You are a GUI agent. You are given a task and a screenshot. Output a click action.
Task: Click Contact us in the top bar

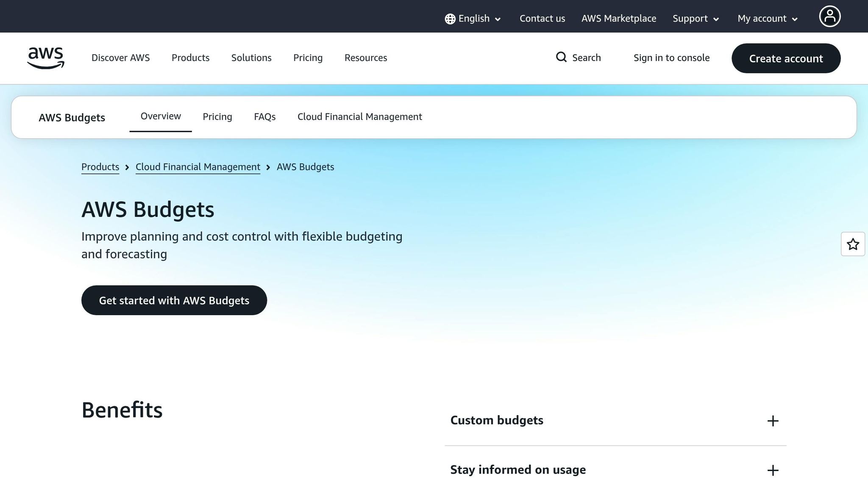point(542,19)
